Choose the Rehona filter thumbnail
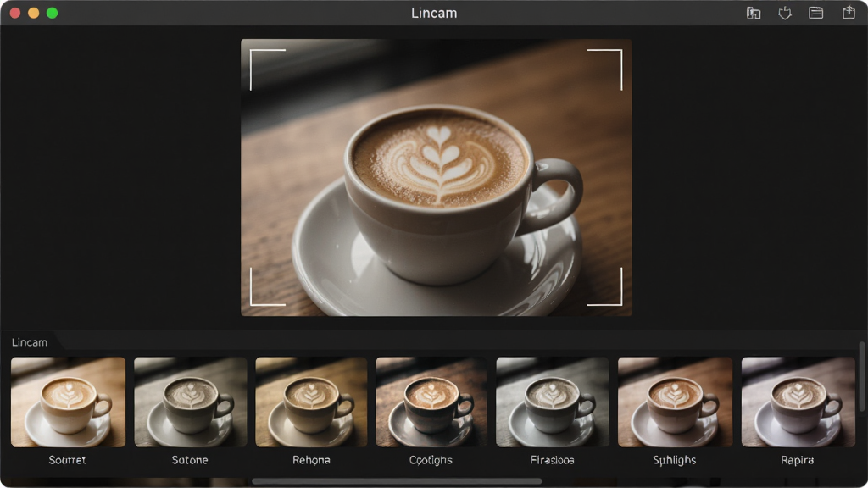The height and width of the screenshot is (488, 868). coord(311,402)
